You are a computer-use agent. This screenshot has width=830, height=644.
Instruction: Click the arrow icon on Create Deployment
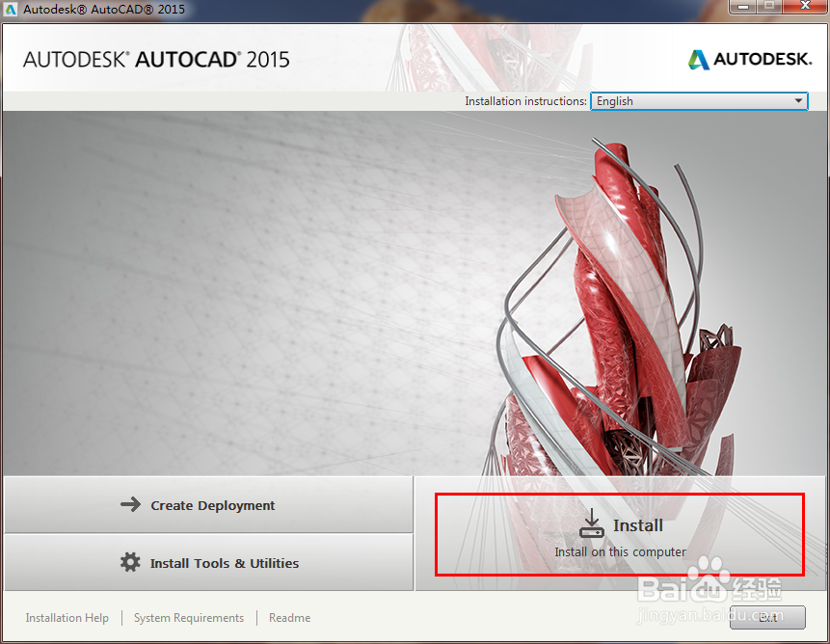pyautogui.click(x=131, y=504)
